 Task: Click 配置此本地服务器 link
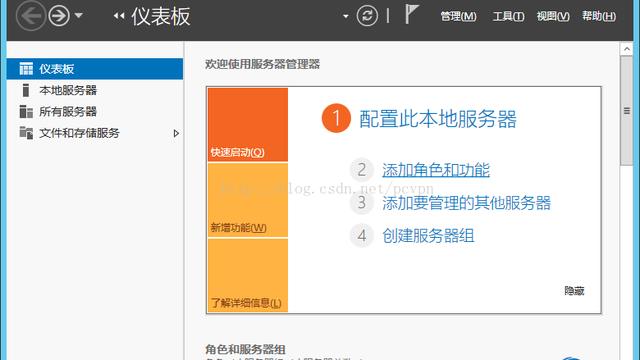tap(438, 119)
